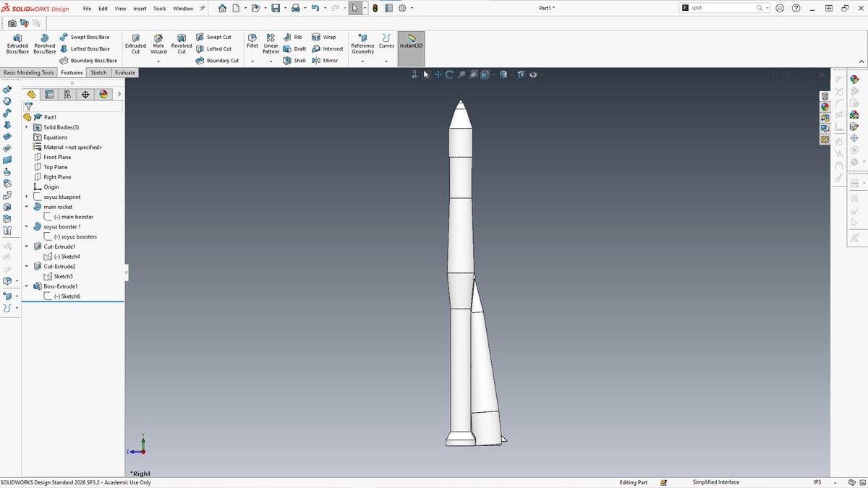The image size is (868, 488).
Task: Open the Insert menu
Action: (140, 9)
